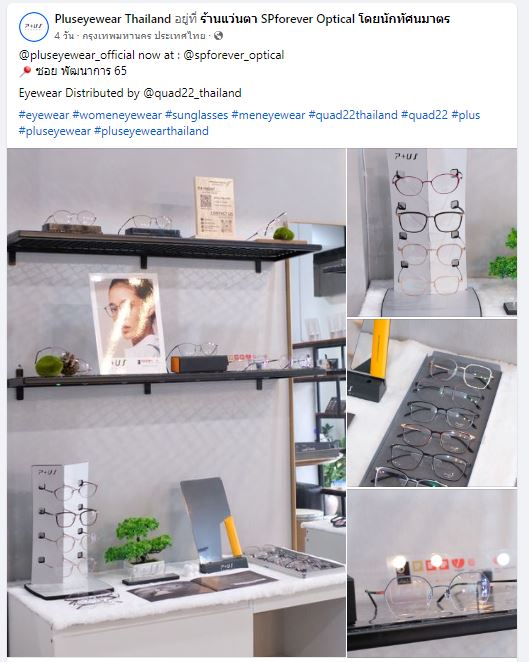The width and height of the screenshot is (529, 662).
Task: Open the #plus hashtag
Action: (x=466, y=115)
